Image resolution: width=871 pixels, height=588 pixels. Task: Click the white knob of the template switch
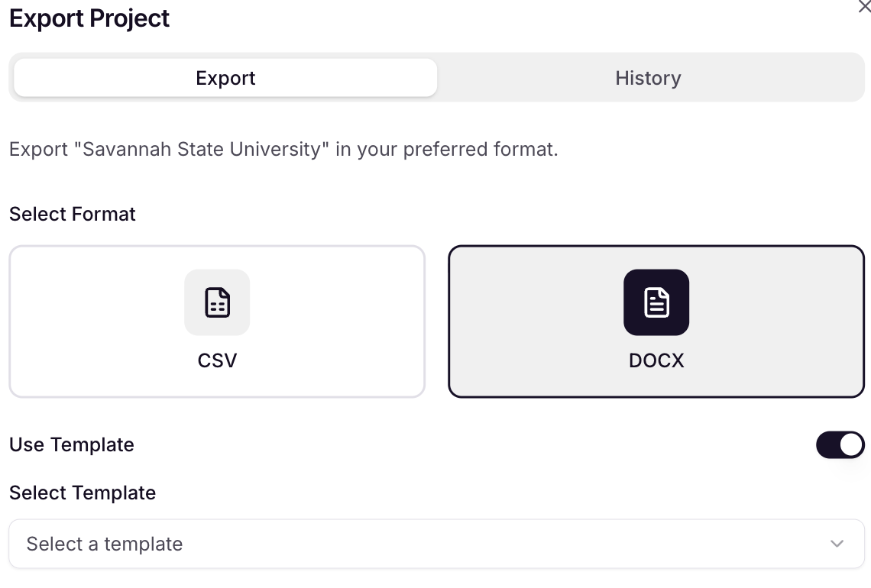851,444
